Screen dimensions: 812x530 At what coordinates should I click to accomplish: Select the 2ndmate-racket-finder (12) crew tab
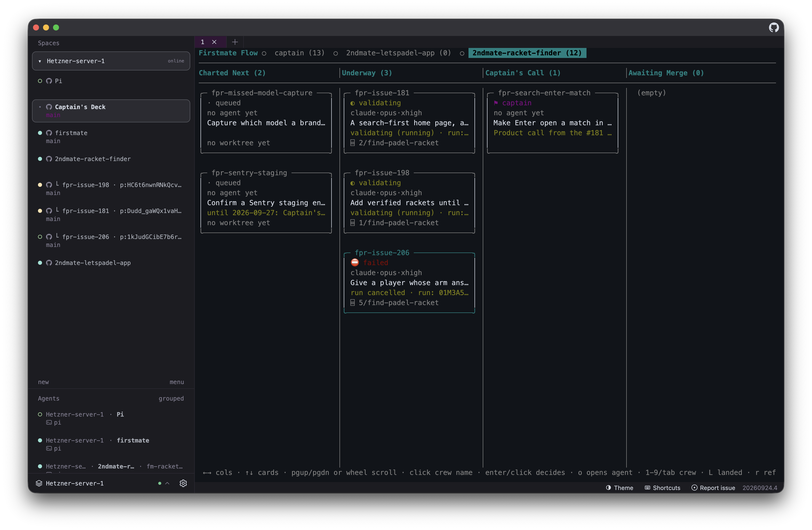tap(527, 53)
